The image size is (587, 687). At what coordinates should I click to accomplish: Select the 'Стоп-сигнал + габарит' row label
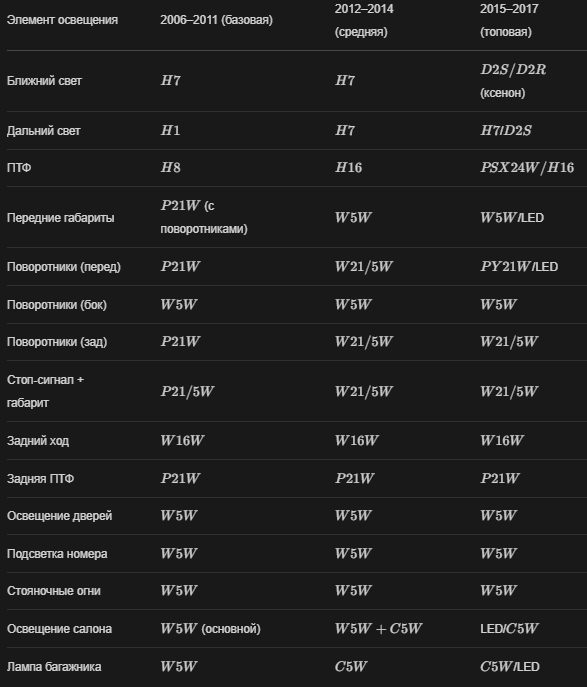45,391
